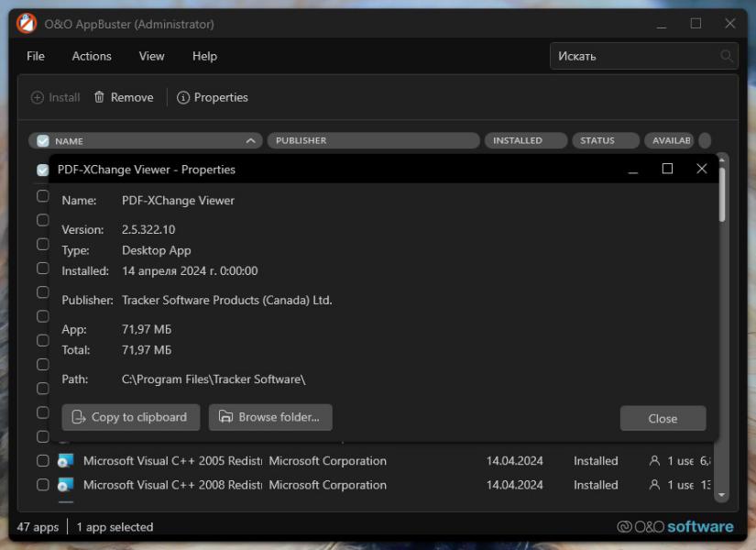Click the Browse folder button

270,417
